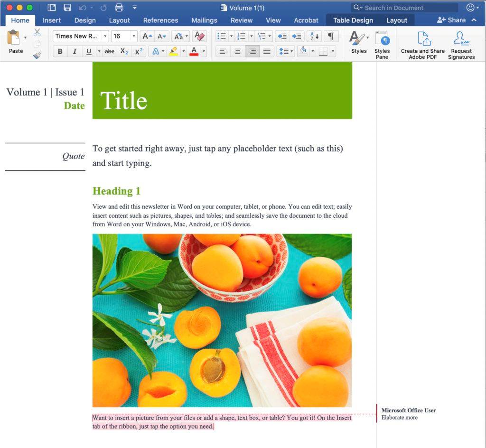Image resolution: width=486 pixels, height=448 pixels.
Task: Click the Save icon in title bar
Action: [67, 8]
